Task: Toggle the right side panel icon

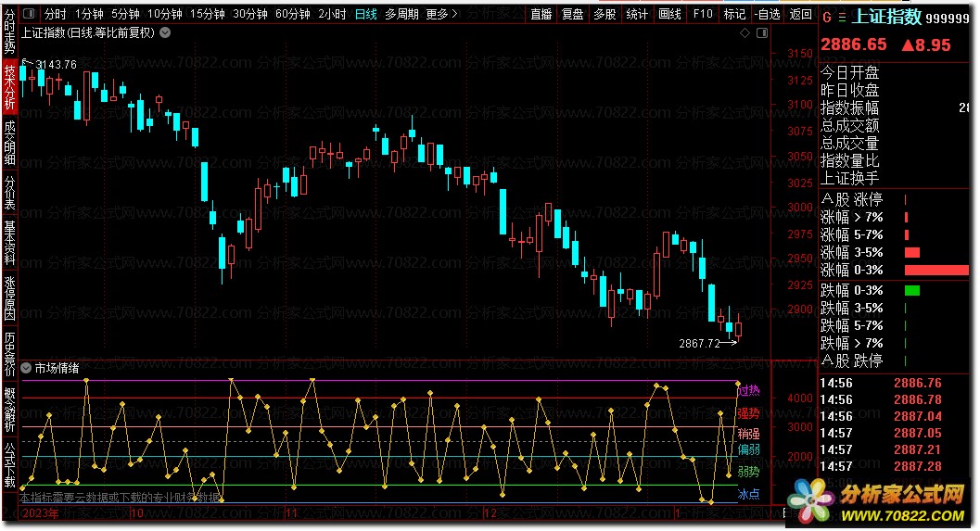Action: coord(762,33)
